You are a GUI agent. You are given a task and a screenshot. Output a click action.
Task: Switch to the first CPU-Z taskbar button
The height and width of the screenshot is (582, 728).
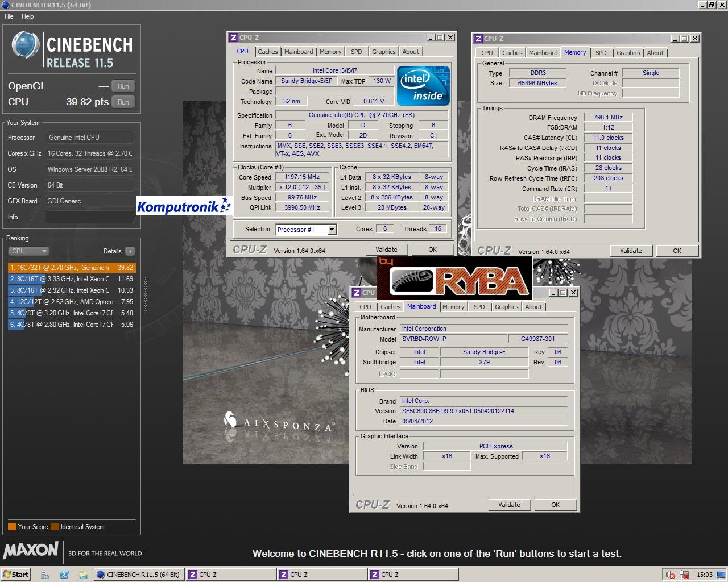(x=230, y=575)
